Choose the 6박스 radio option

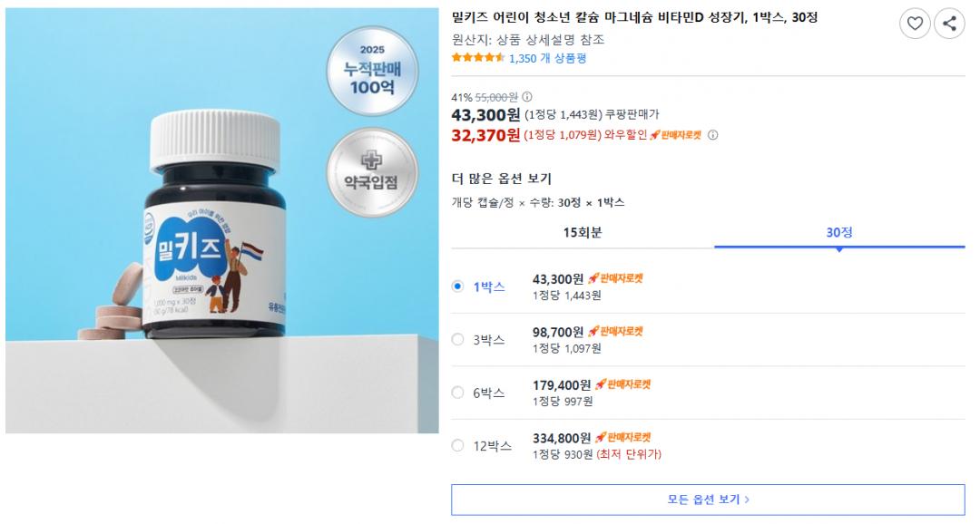point(458,393)
